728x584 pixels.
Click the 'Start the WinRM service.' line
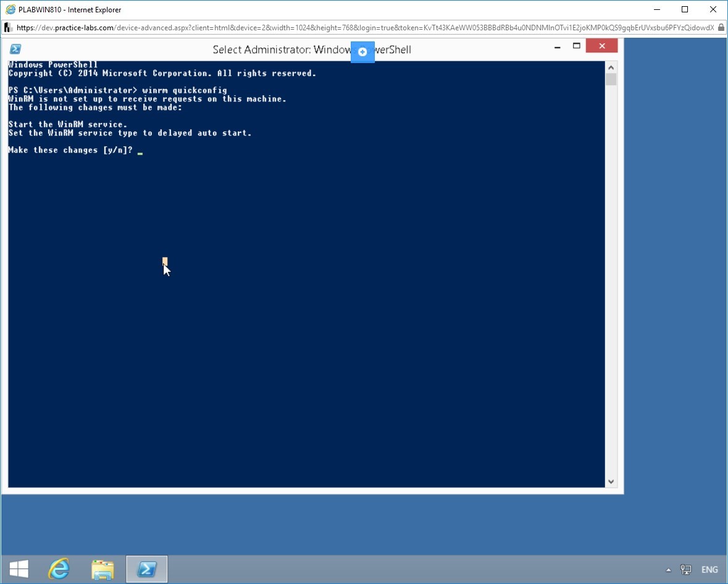(x=68, y=124)
